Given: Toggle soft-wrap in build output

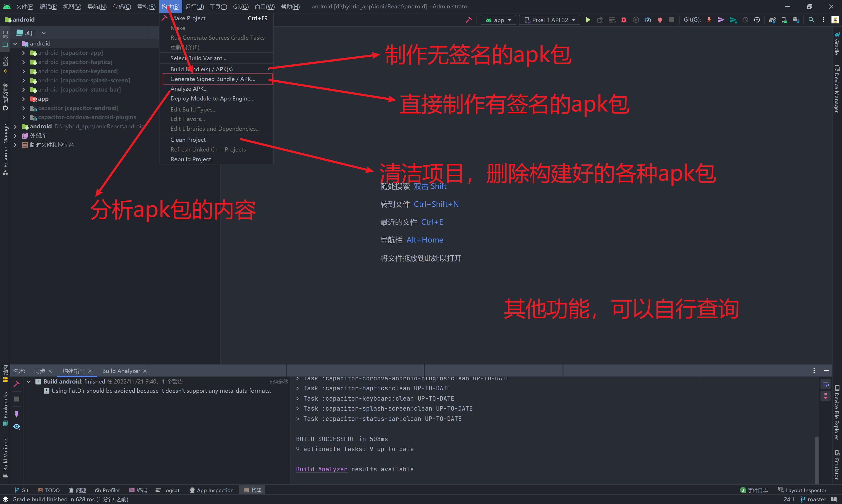Looking at the screenshot, I should [826, 384].
